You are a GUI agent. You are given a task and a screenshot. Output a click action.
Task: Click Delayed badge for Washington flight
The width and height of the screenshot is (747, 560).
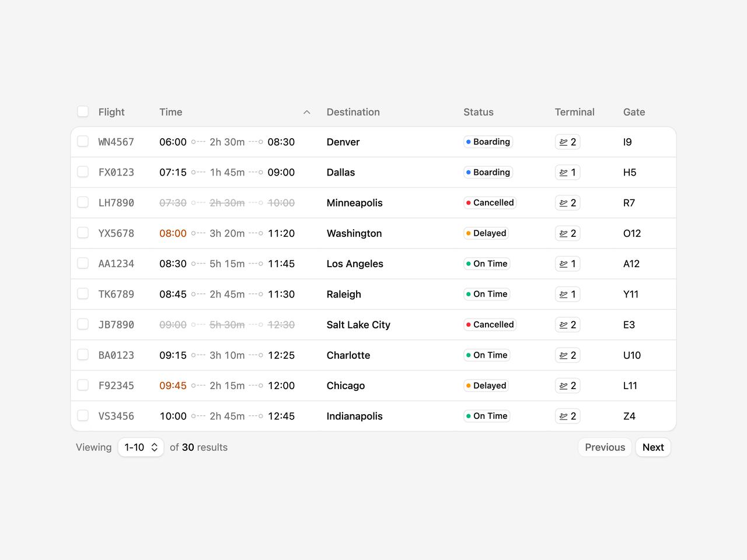tap(486, 233)
